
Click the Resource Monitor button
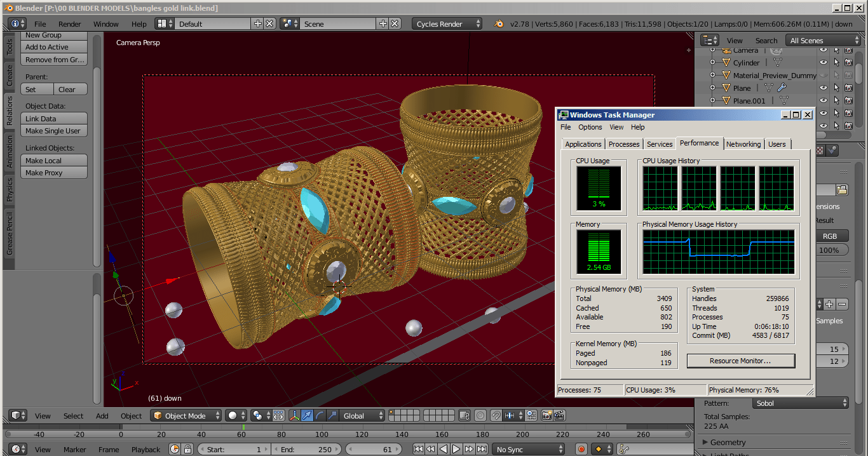[740, 361]
